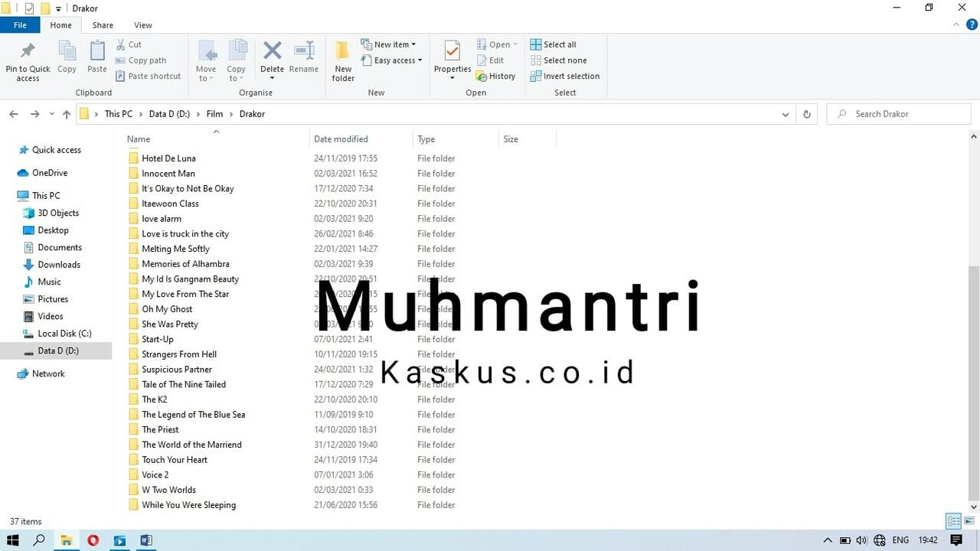
Task: Open the address bar history dropdown
Action: tap(785, 113)
